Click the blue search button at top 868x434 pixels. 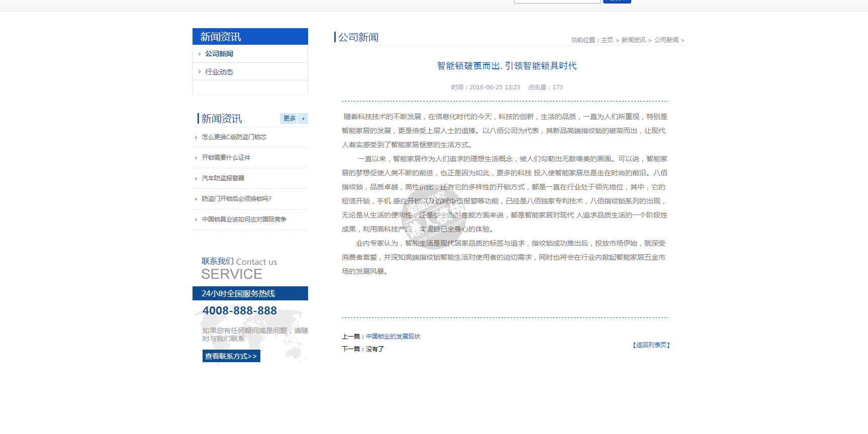point(617,2)
